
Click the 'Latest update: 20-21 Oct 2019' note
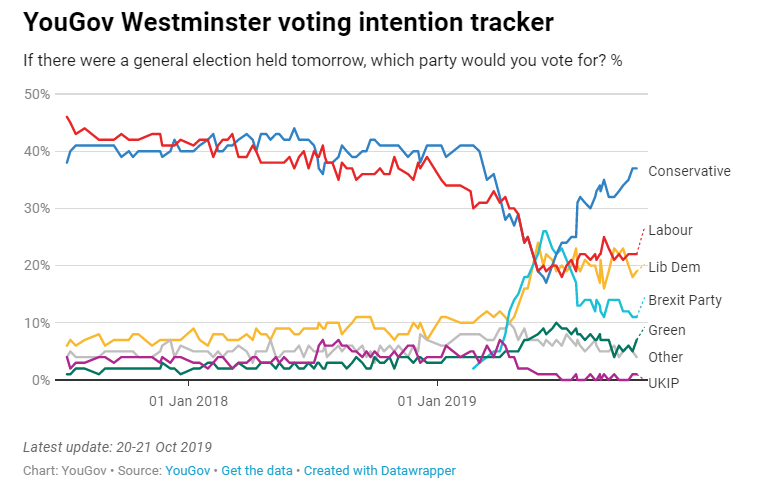(117, 446)
